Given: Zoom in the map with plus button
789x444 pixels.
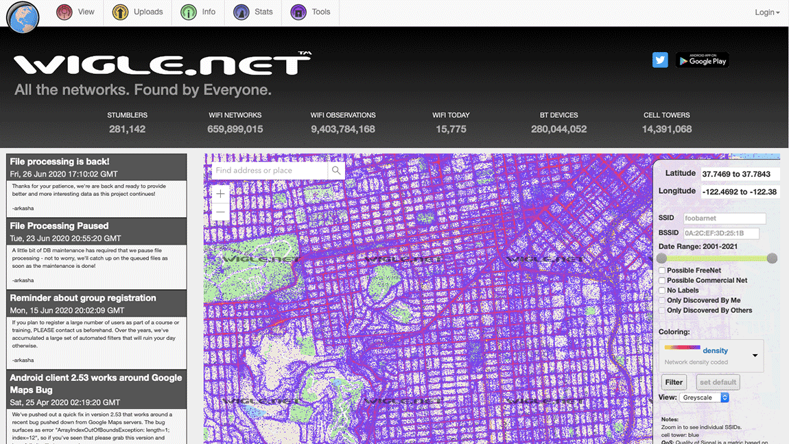Looking at the screenshot, I should (x=220, y=194).
